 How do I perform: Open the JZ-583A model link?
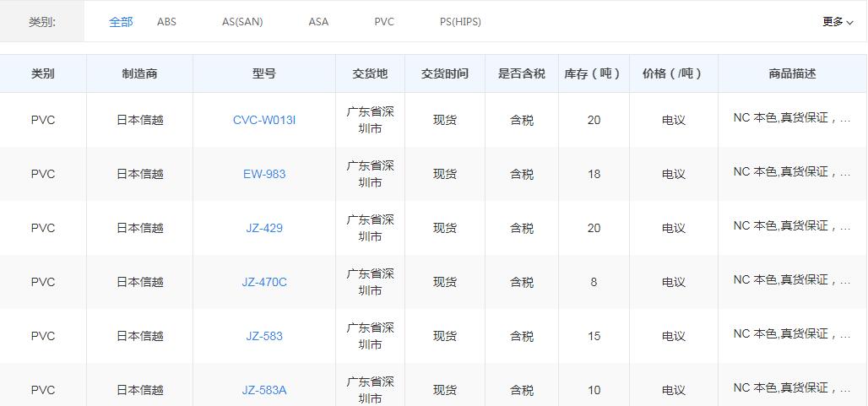(x=264, y=390)
